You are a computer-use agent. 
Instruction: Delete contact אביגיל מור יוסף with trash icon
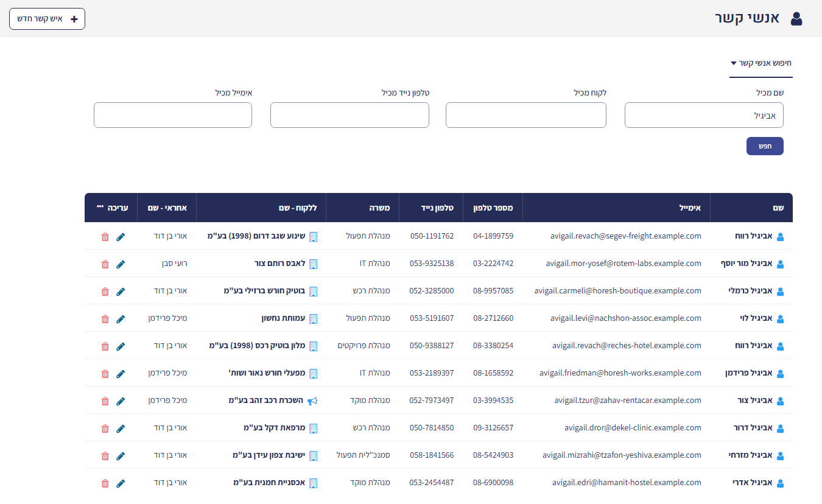point(105,264)
